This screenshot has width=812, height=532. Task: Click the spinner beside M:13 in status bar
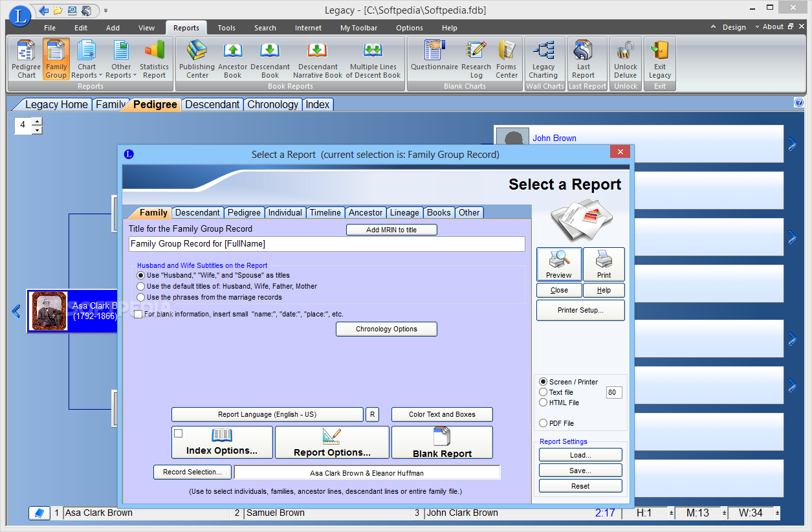click(x=724, y=513)
